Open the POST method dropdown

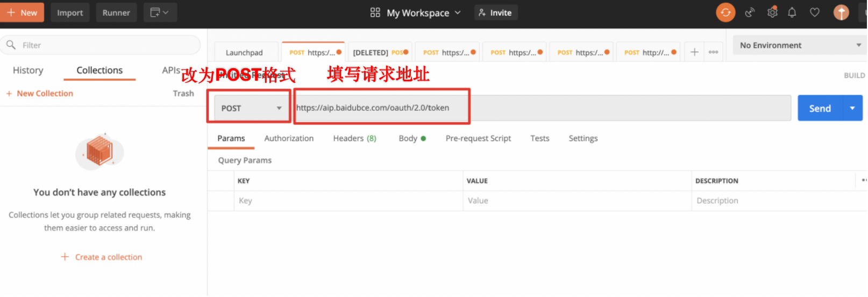coord(251,108)
